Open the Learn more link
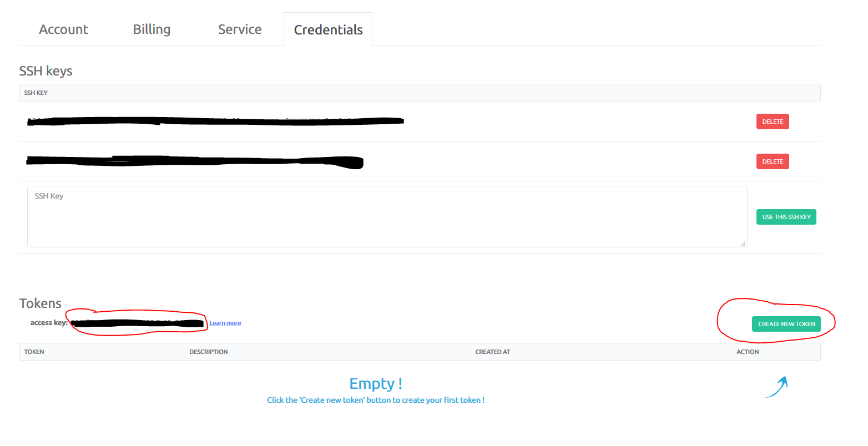The image size is (868, 446). pos(225,323)
